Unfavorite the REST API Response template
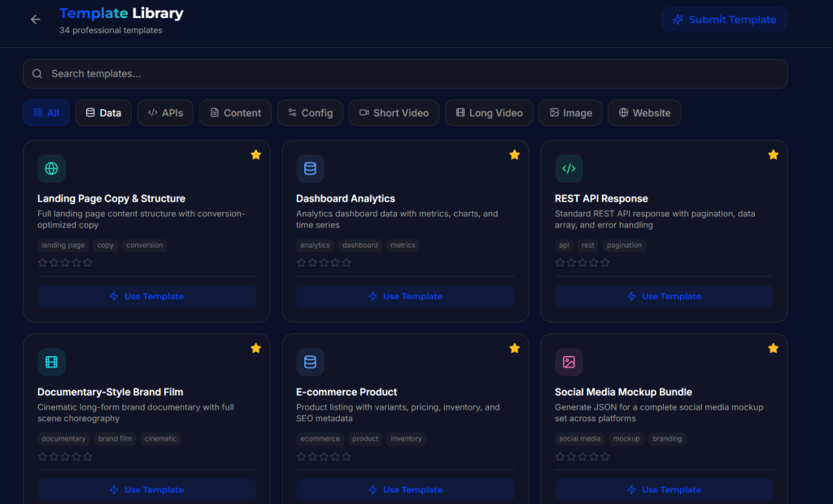Viewport: 833px width, 504px height. tap(773, 154)
